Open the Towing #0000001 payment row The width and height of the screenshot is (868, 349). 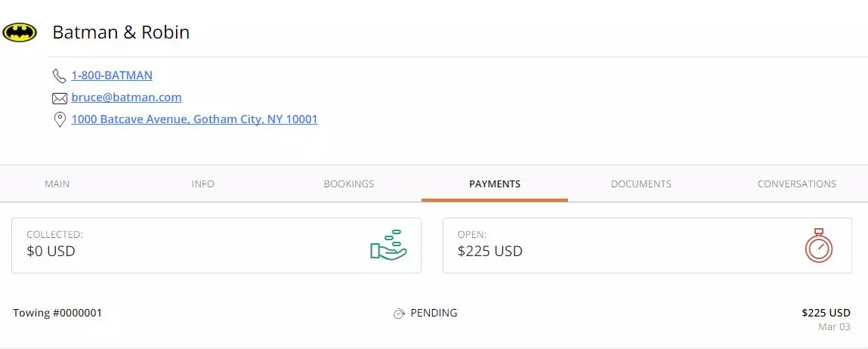pos(434,319)
